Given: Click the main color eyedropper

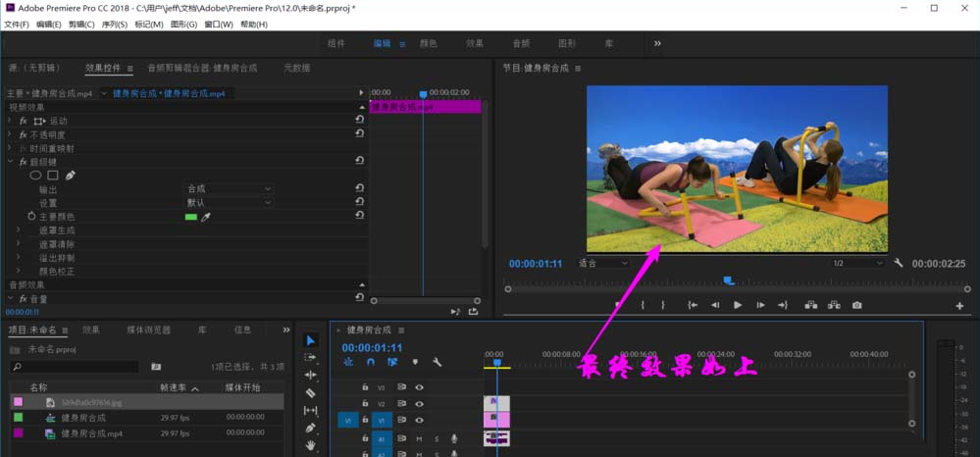Looking at the screenshot, I should [206, 217].
